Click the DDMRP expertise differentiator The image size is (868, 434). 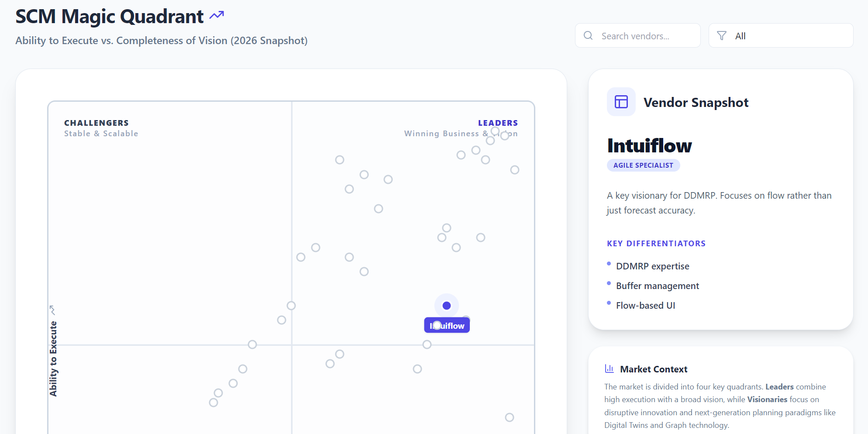[652, 266]
